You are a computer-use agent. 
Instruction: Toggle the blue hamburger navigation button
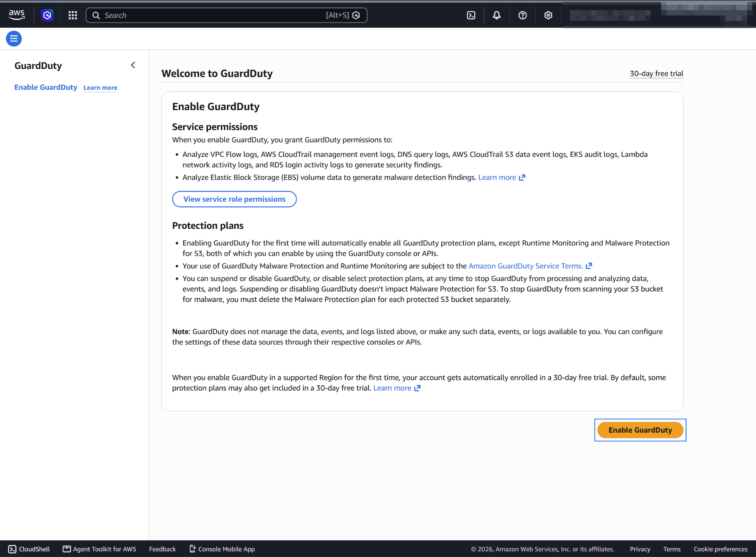14,38
